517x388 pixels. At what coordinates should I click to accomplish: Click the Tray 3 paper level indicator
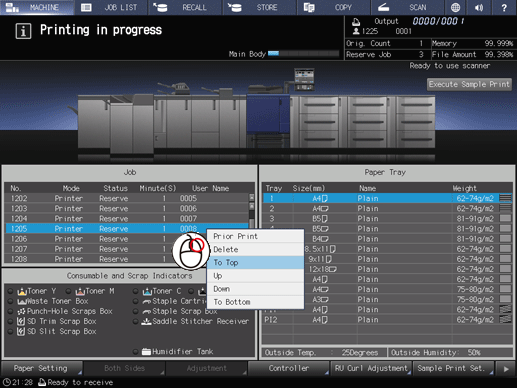505,219
